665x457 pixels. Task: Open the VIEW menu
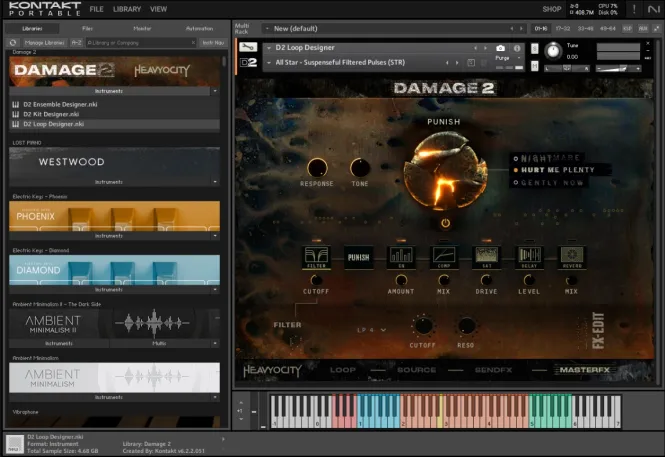click(x=158, y=9)
